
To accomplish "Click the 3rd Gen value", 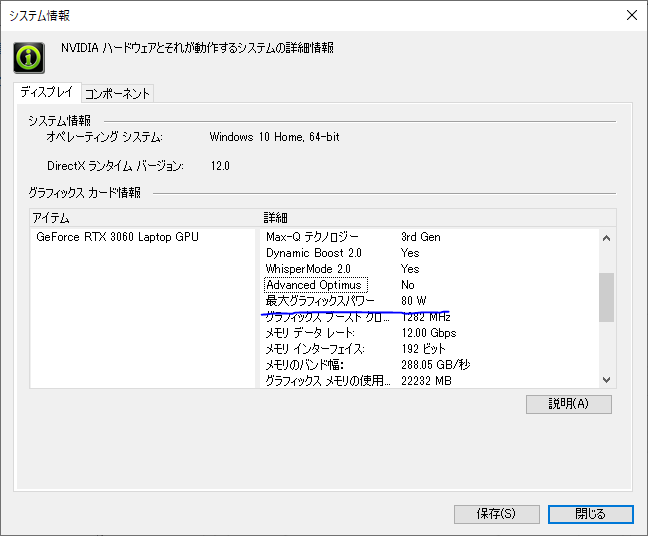I will [x=421, y=237].
